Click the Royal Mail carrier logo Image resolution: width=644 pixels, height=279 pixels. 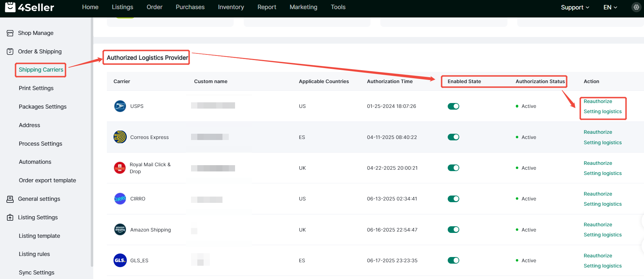[120, 168]
